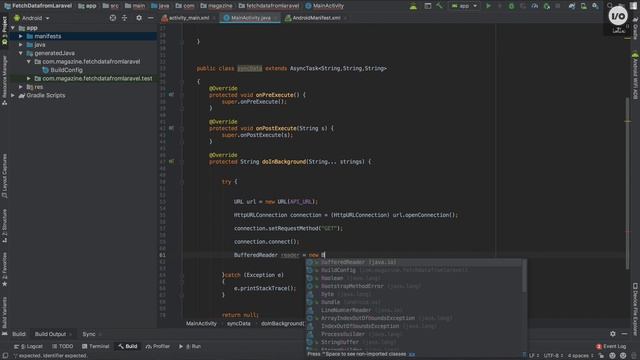Click override gutter marker beside onPostExecute
This screenshot has width=640, height=360.
171,128
